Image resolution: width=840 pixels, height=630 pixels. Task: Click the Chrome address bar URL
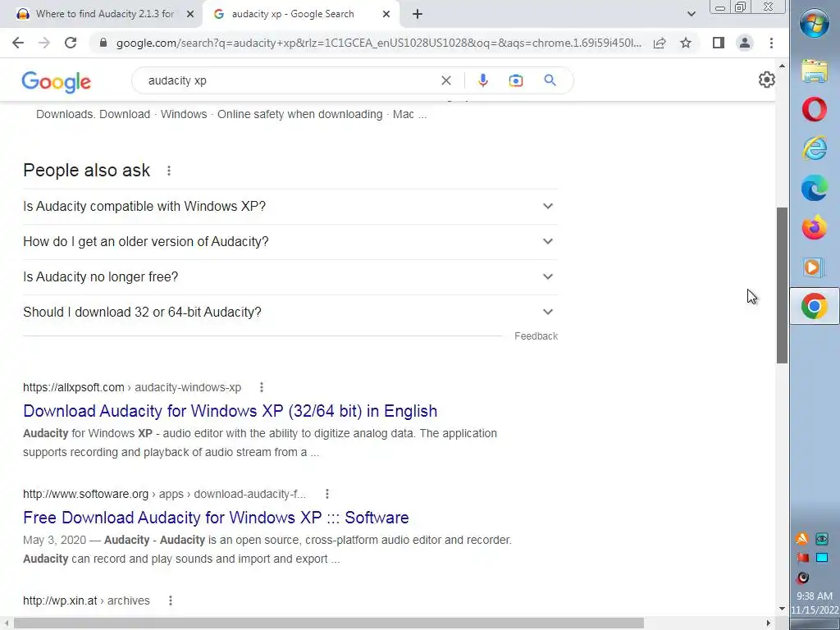pos(378,43)
